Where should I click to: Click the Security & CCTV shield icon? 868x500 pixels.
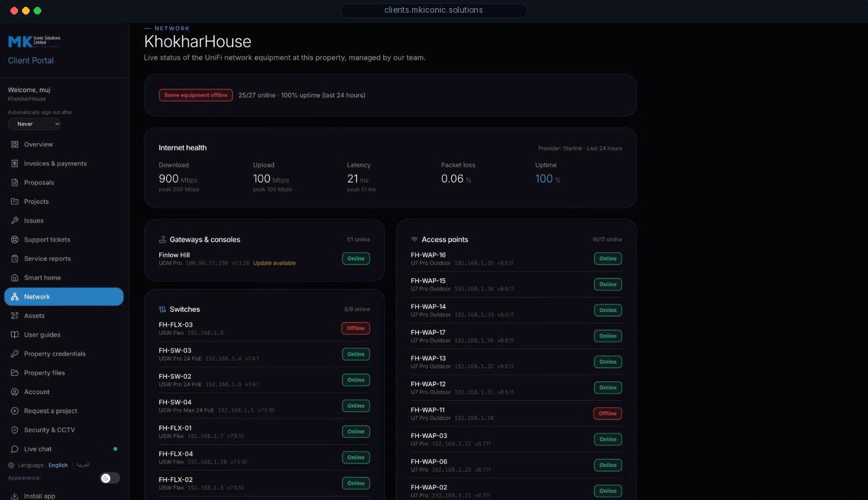point(15,430)
